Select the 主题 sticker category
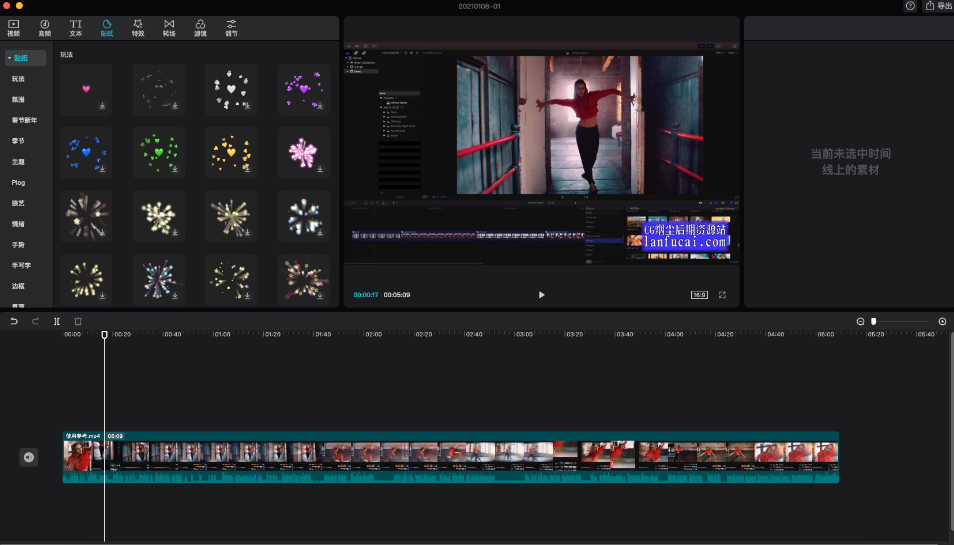 point(18,162)
